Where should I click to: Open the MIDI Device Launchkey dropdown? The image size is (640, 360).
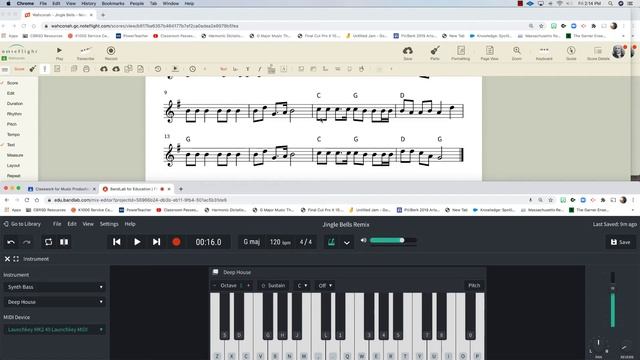click(x=54, y=329)
